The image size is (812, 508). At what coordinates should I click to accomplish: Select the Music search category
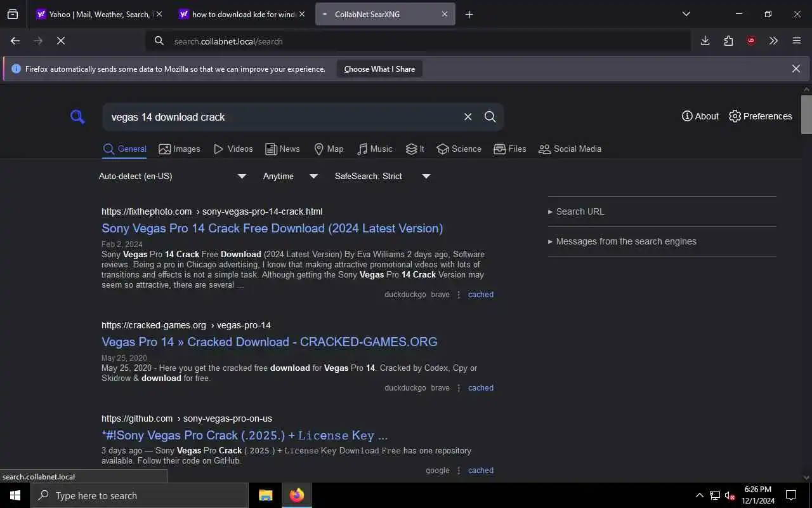(374, 149)
